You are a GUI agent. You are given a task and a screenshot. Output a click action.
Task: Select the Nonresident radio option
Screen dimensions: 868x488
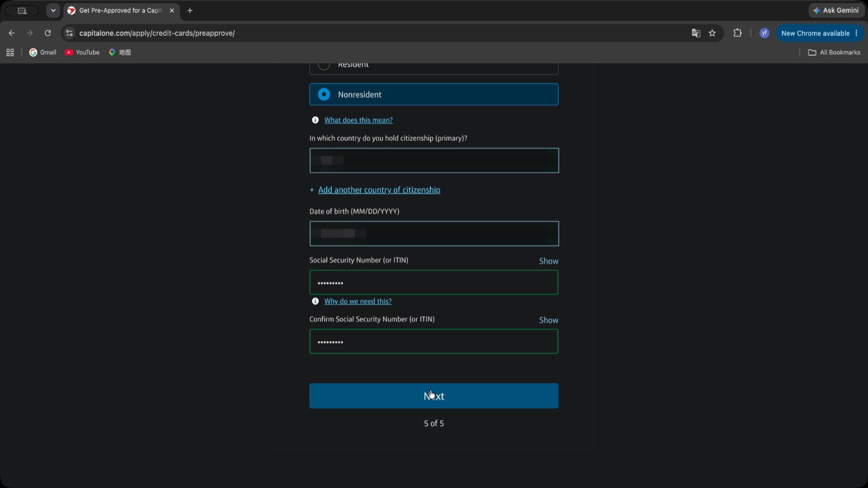point(434,94)
